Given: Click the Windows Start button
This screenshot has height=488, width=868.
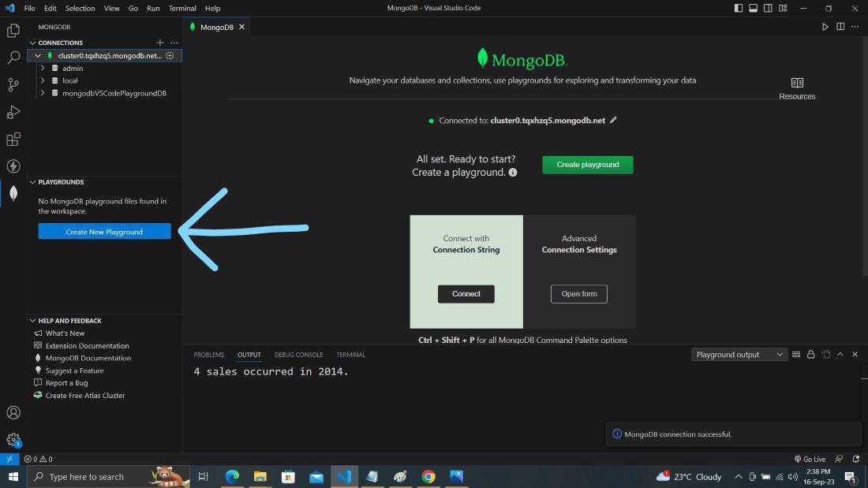Looking at the screenshot, I should pos(13,476).
